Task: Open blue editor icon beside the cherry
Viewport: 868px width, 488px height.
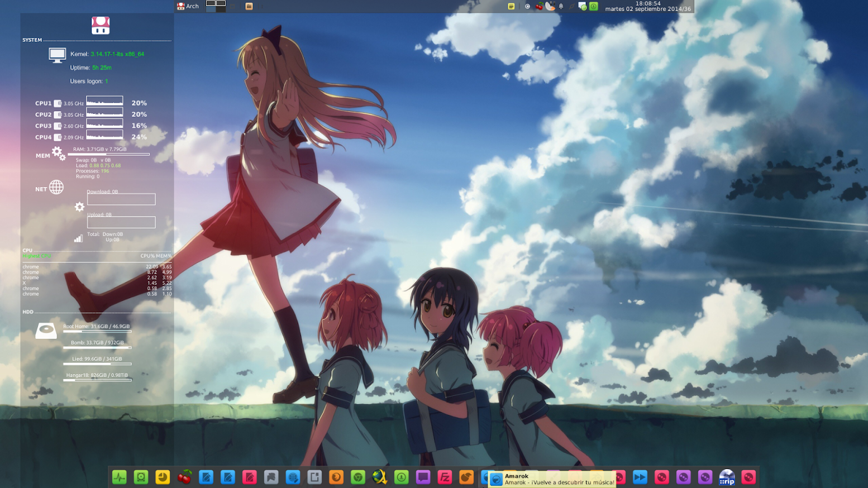Action: [x=206, y=477]
